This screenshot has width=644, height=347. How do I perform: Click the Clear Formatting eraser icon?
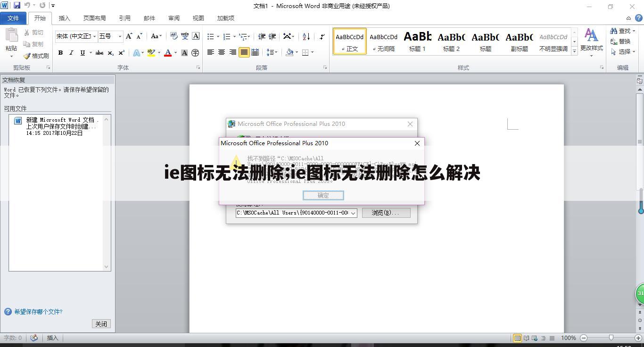pyautogui.click(x=173, y=36)
